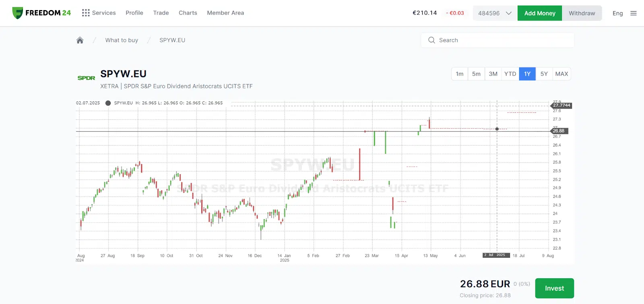Click the SPYW.EU ticker heading
The image size is (644, 304).
click(x=123, y=74)
